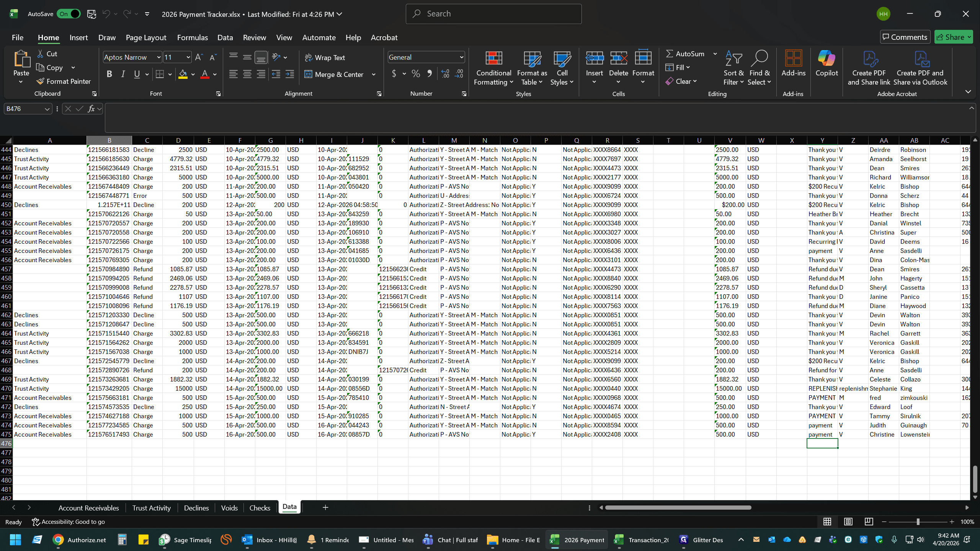Collapse the ribbon with the chevron
This screenshot has width=980, height=551.
click(x=968, y=92)
